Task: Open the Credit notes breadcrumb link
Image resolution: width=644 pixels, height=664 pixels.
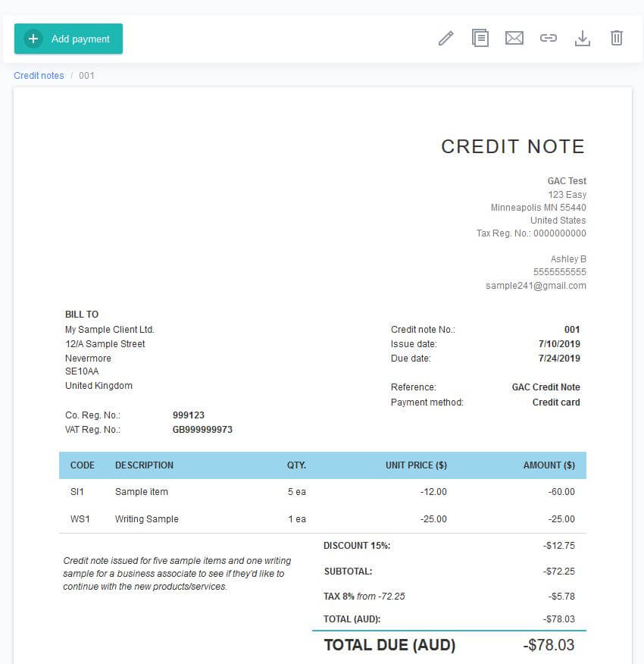Action: tap(39, 75)
